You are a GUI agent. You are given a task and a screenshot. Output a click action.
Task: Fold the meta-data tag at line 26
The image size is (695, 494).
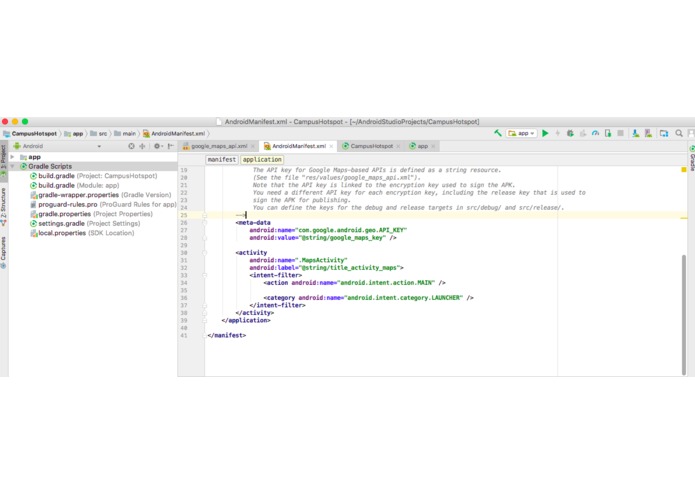(x=204, y=223)
